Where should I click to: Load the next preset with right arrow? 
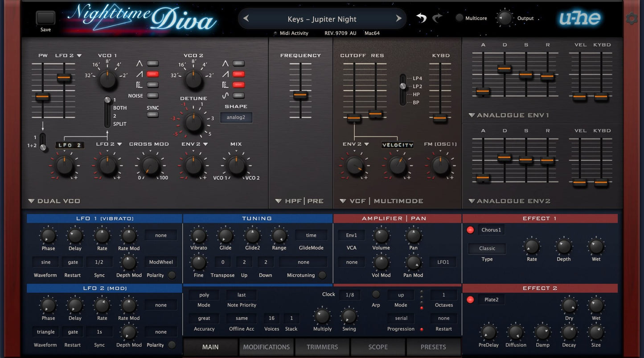point(398,19)
